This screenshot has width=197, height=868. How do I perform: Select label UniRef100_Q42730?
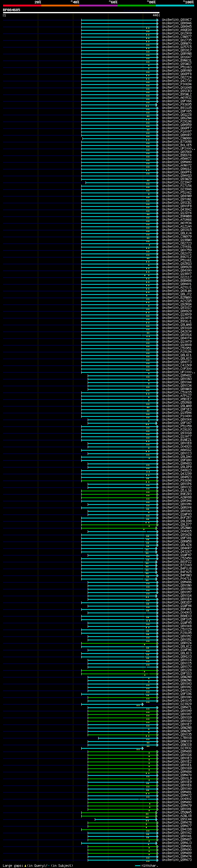[176, 81]
